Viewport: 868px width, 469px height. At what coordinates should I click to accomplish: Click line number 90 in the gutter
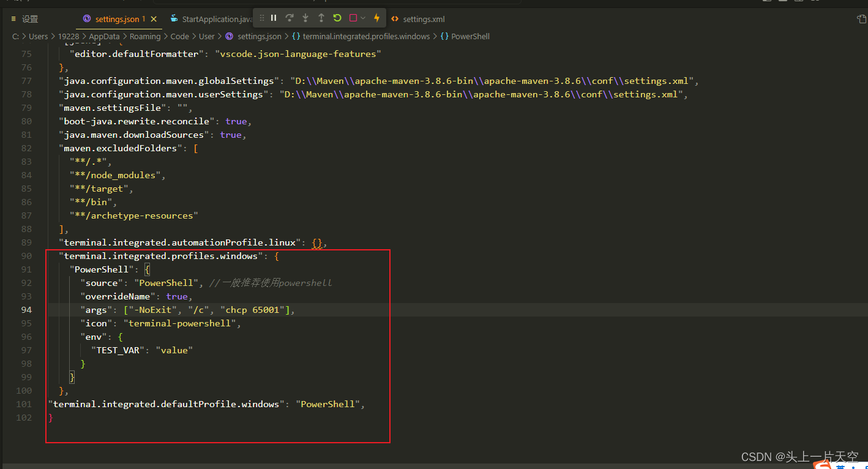26,256
